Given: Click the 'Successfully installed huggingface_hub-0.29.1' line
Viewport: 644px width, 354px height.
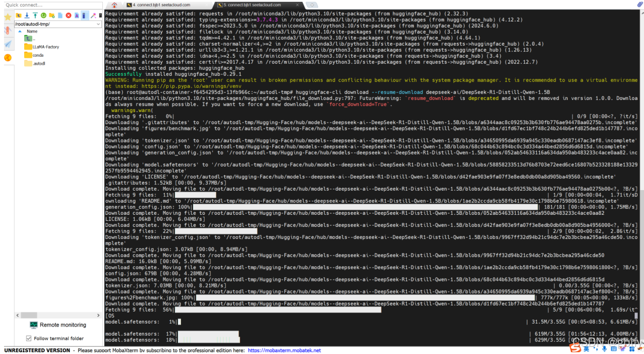Looking at the screenshot, I should tap(173, 74).
